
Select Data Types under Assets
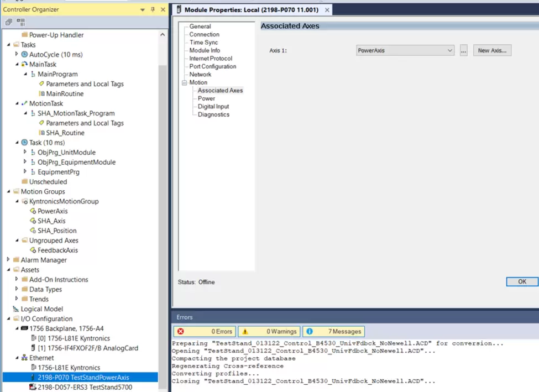(x=45, y=290)
